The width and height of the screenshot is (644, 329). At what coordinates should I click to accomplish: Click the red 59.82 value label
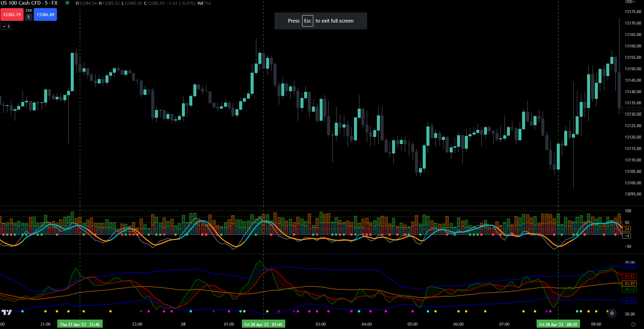pos(630,276)
